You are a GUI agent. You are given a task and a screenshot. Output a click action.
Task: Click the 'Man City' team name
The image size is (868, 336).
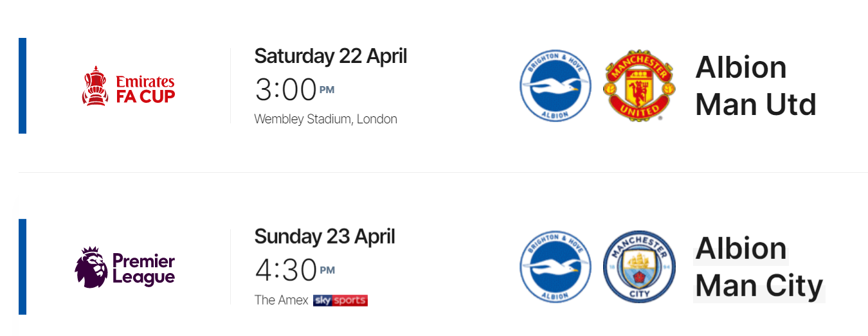point(759,285)
